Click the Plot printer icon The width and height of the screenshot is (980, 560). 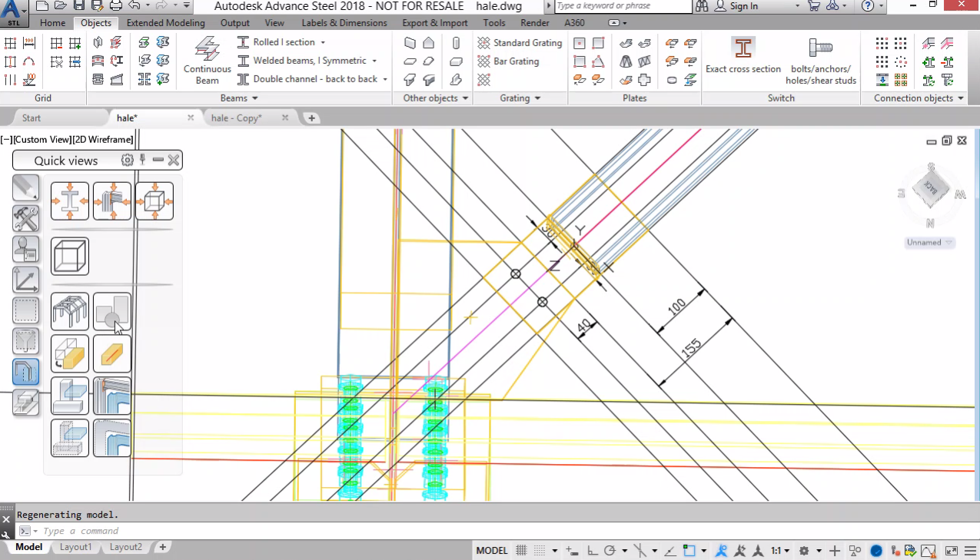point(115,6)
